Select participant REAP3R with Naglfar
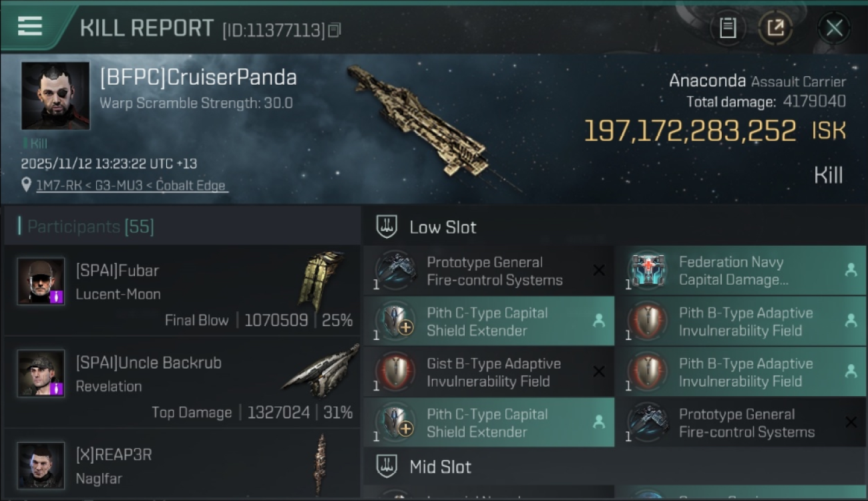Screen dimensions: 868x501 182,464
